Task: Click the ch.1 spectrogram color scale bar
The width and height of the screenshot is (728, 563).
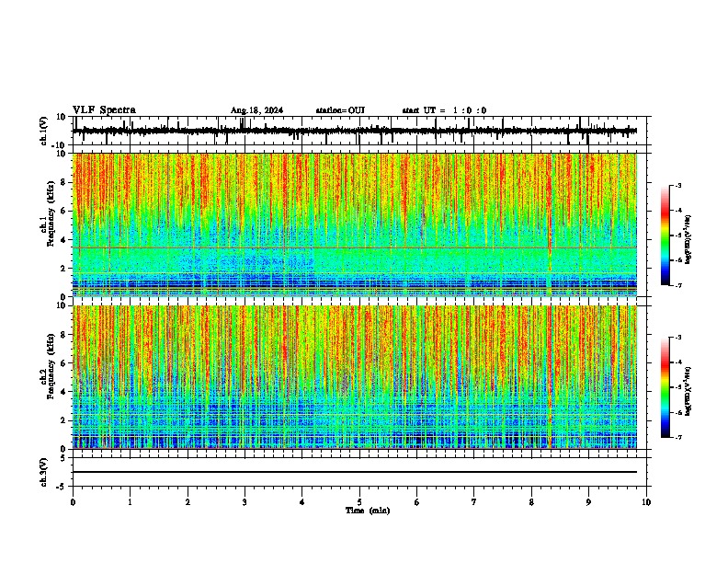Action: click(665, 236)
